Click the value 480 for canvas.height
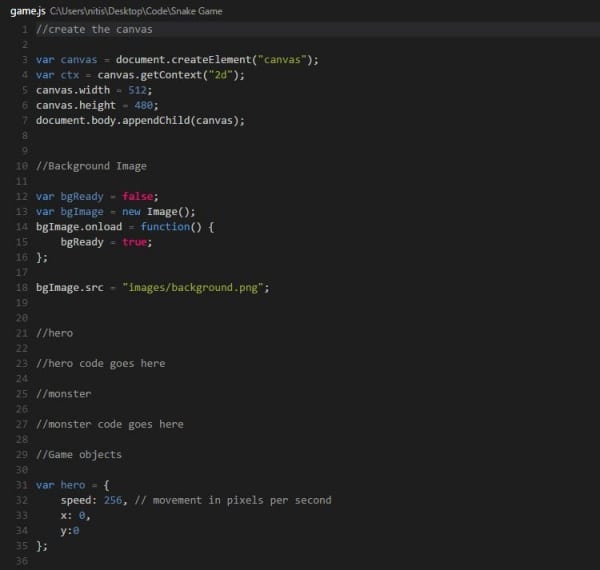The image size is (600, 570). point(143,106)
